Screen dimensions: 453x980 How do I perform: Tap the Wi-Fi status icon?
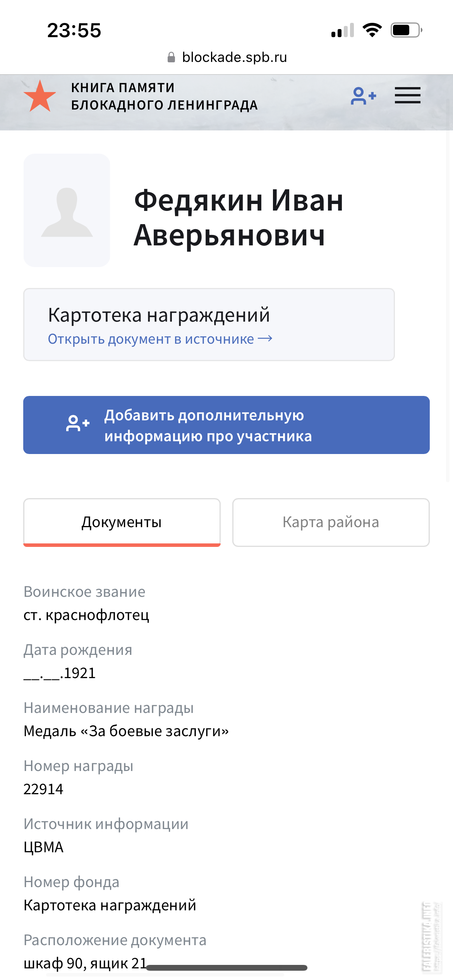(372, 30)
